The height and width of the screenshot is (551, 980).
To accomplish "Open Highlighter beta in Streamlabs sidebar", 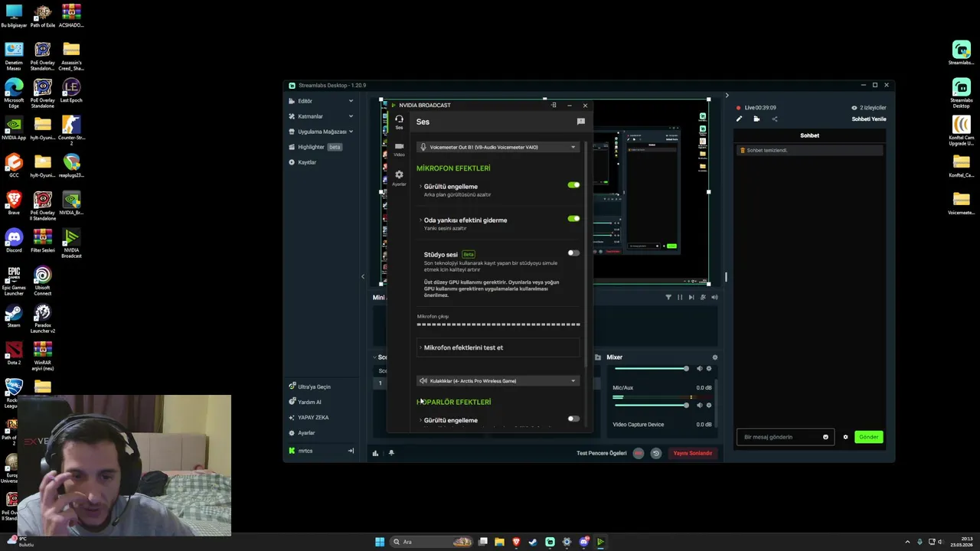I will pyautogui.click(x=315, y=147).
